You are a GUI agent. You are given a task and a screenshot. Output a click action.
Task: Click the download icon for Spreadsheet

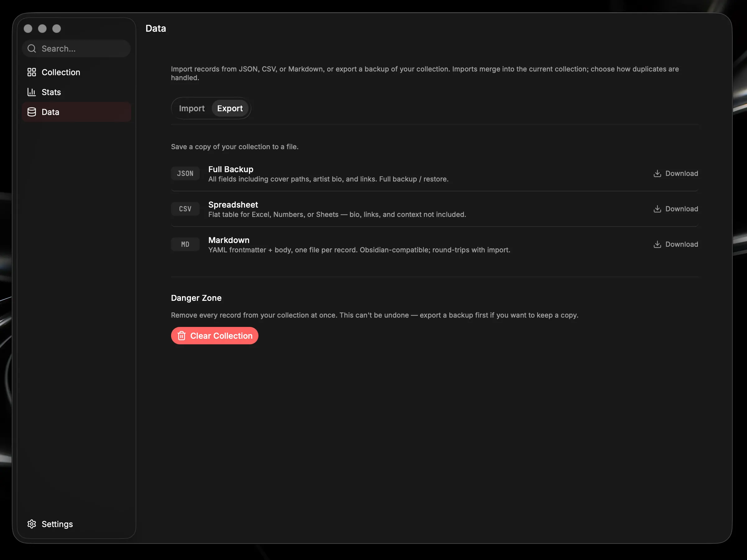657,209
